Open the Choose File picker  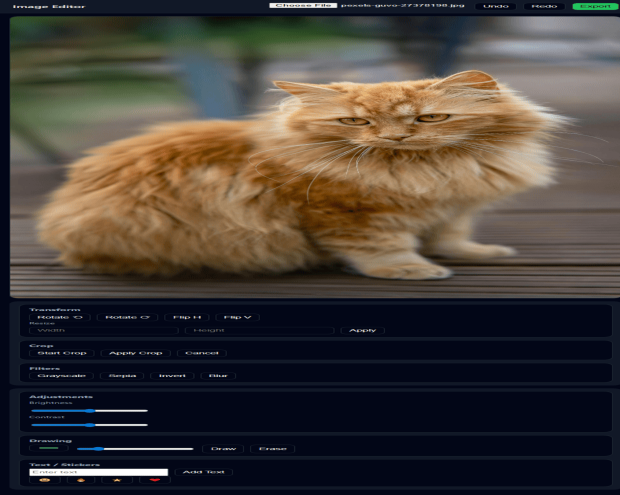coord(303,6)
